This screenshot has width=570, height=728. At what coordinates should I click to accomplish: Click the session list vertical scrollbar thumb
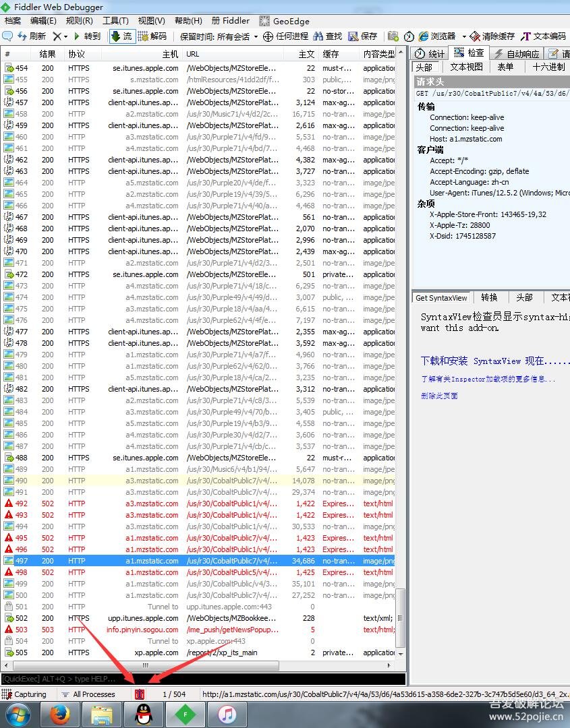click(401, 617)
